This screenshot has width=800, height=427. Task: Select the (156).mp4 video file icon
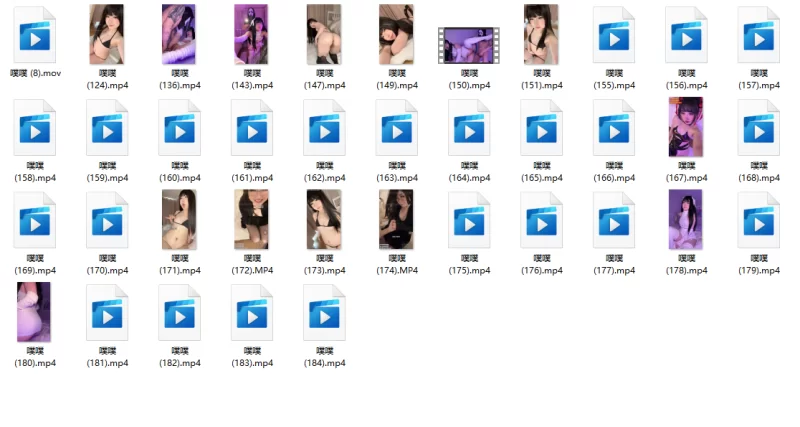tap(687, 35)
